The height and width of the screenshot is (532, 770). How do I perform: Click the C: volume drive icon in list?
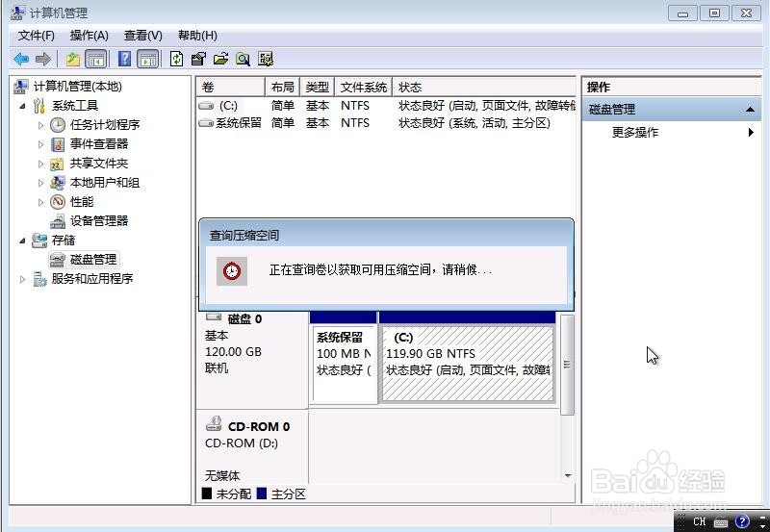[x=206, y=106]
